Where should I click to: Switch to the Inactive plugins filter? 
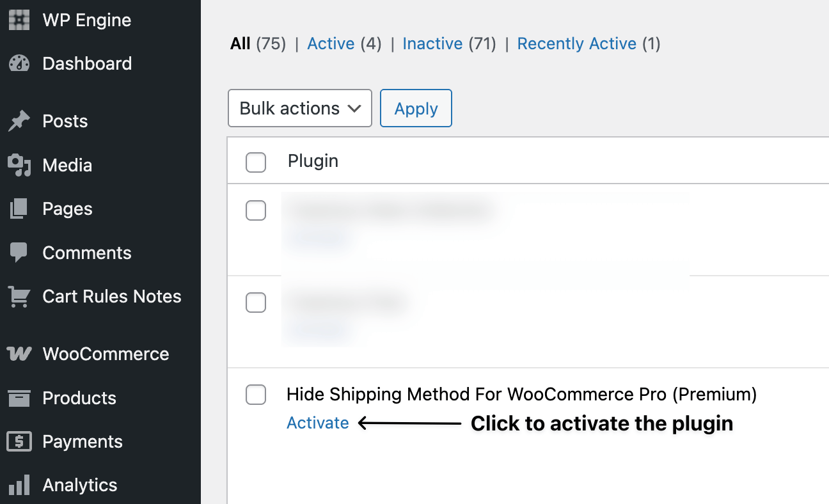pyautogui.click(x=432, y=43)
